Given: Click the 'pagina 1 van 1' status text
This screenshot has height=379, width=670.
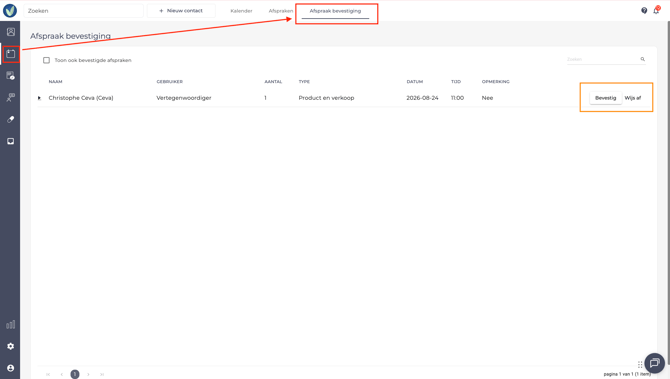Looking at the screenshot, I should (x=627, y=374).
